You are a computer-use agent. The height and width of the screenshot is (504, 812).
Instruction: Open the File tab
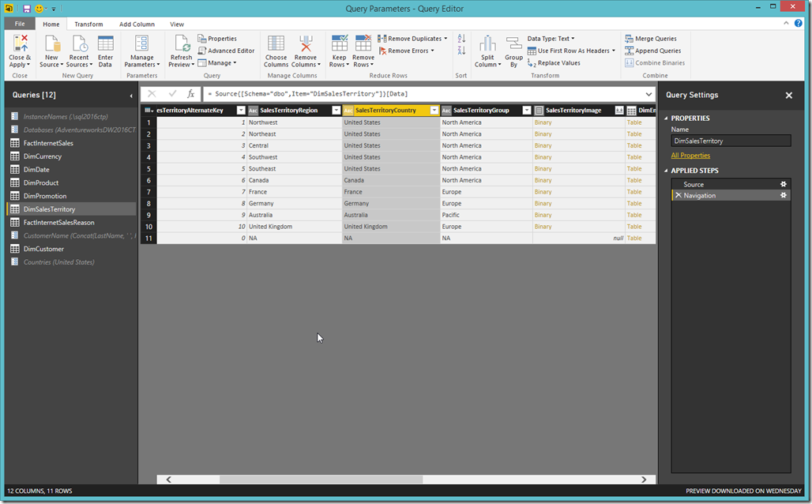(x=20, y=24)
